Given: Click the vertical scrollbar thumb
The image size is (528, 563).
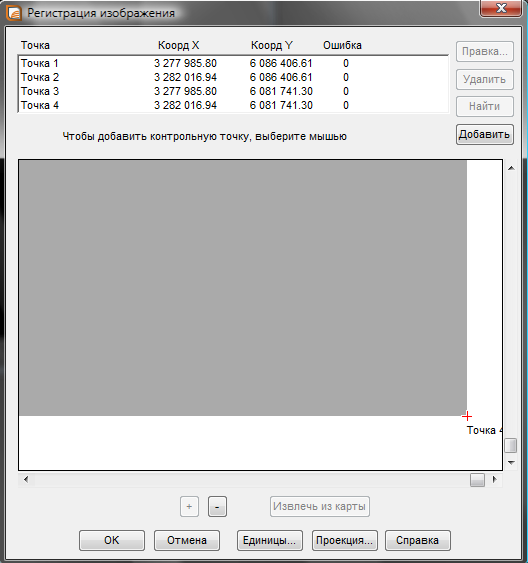Looking at the screenshot, I should pyautogui.click(x=511, y=446).
